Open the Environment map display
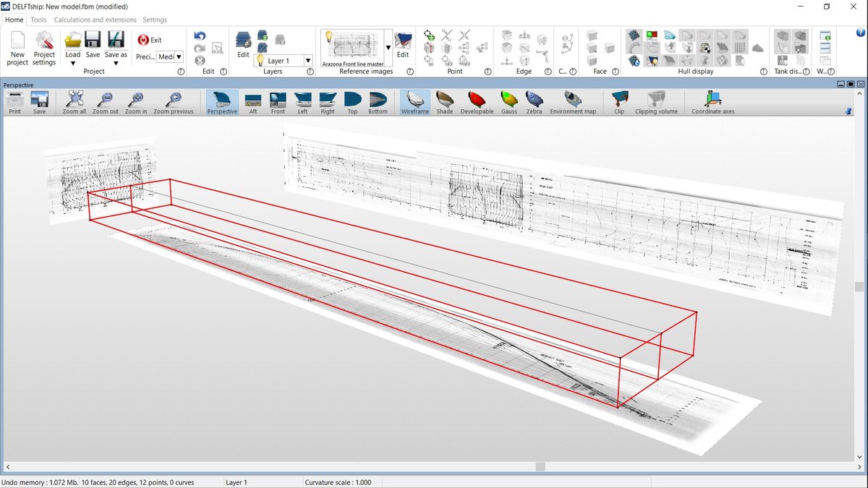The height and width of the screenshot is (488, 868). [573, 102]
